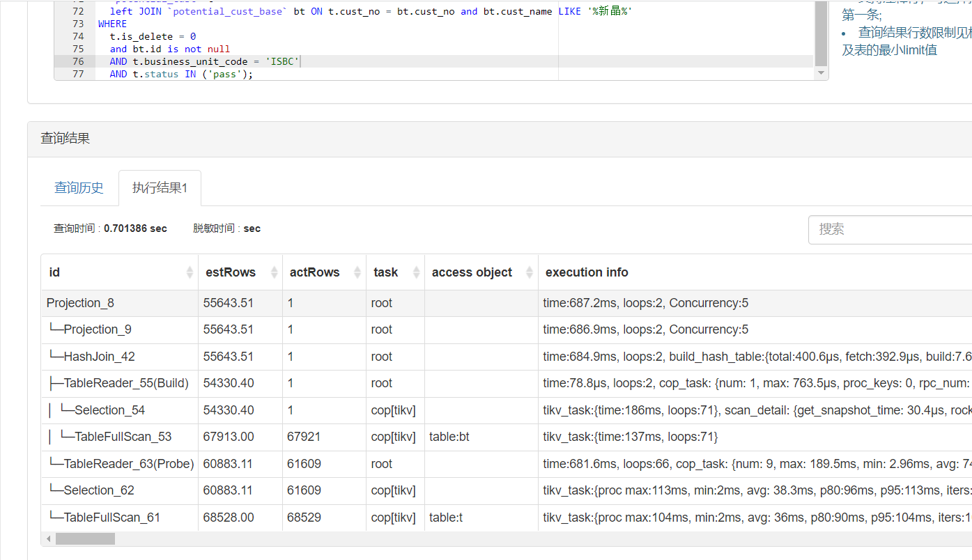Click the sort arrows beside the id header
972x560 pixels.
[x=190, y=272]
